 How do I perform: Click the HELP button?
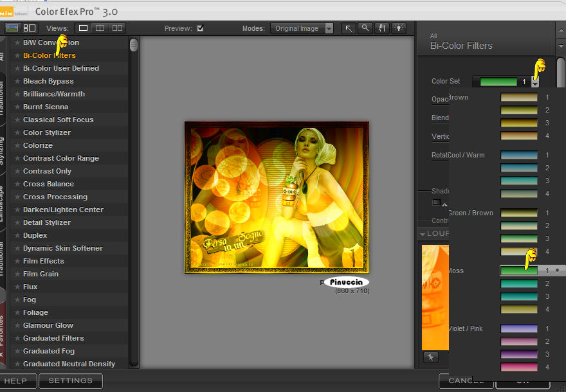click(15, 380)
